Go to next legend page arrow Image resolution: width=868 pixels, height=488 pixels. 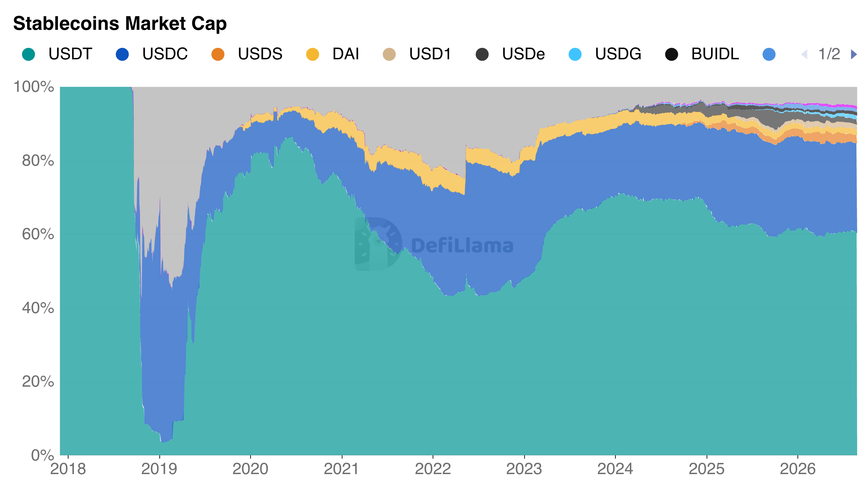[x=854, y=54]
